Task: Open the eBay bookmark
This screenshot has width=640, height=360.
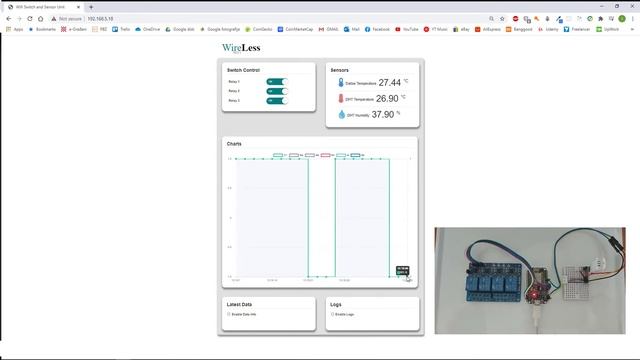Action: click(461, 29)
